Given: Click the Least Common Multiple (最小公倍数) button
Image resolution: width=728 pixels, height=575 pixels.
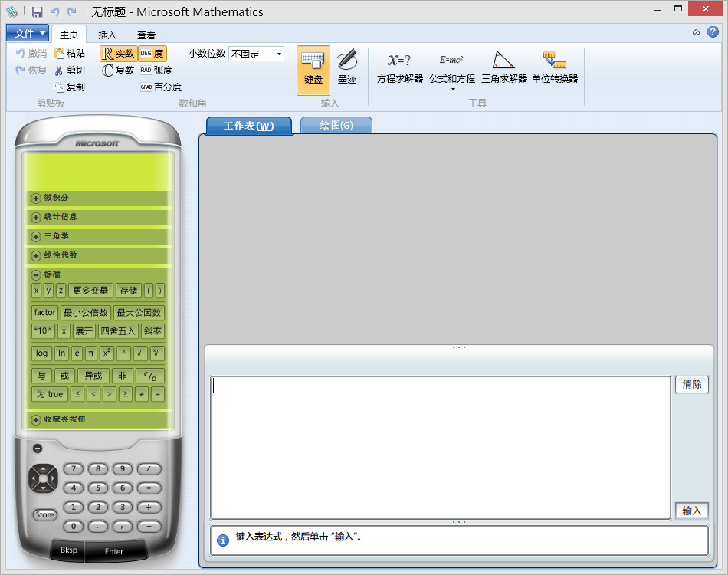Looking at the screenshot, I should 85,313.
